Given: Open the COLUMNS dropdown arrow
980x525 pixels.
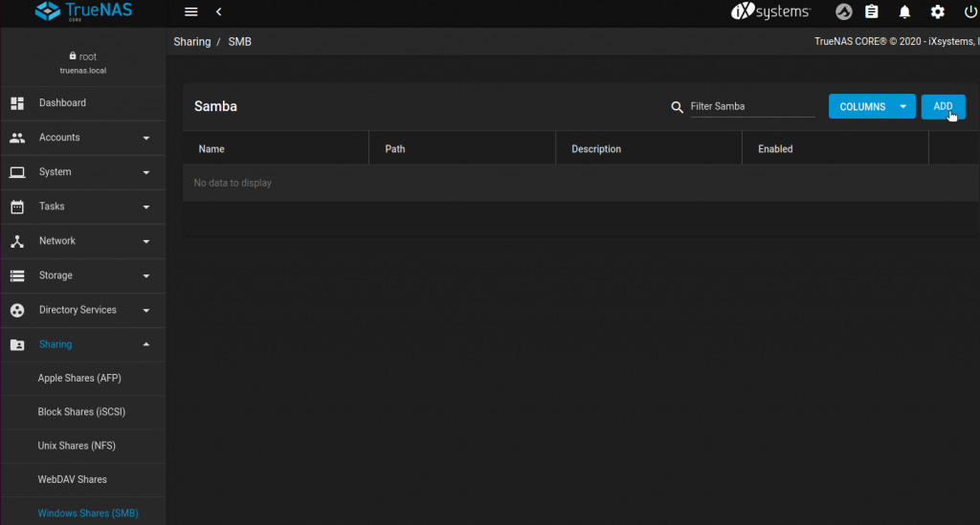Looking at the screenshot, I should [x=903, y=107].
